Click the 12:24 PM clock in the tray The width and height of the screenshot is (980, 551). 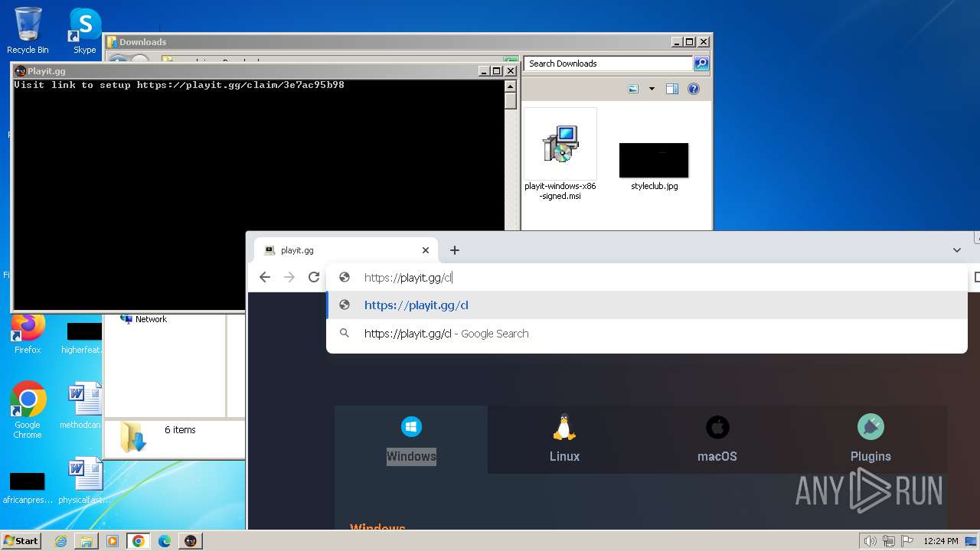coord(940,541)
